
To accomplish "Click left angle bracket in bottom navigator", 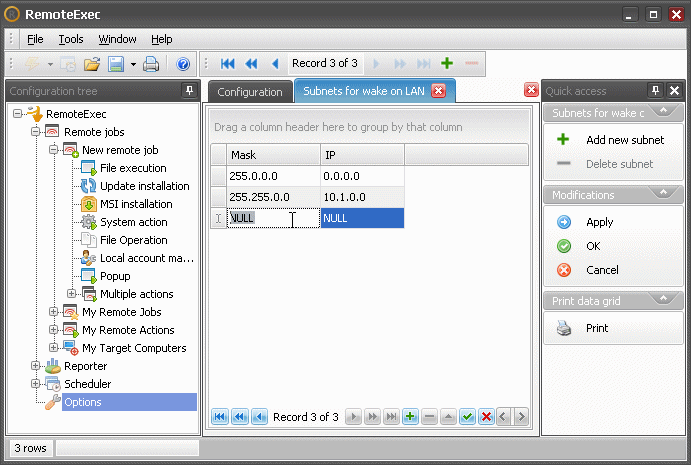I will [x=503, y=417].
